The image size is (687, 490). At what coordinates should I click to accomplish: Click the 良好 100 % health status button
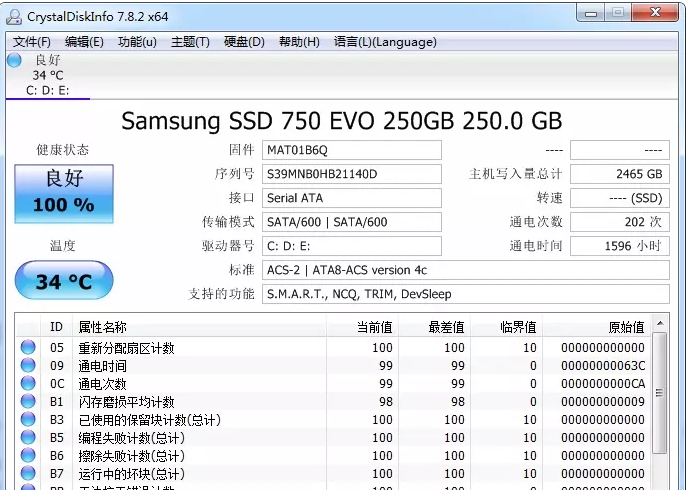(63, 193)
